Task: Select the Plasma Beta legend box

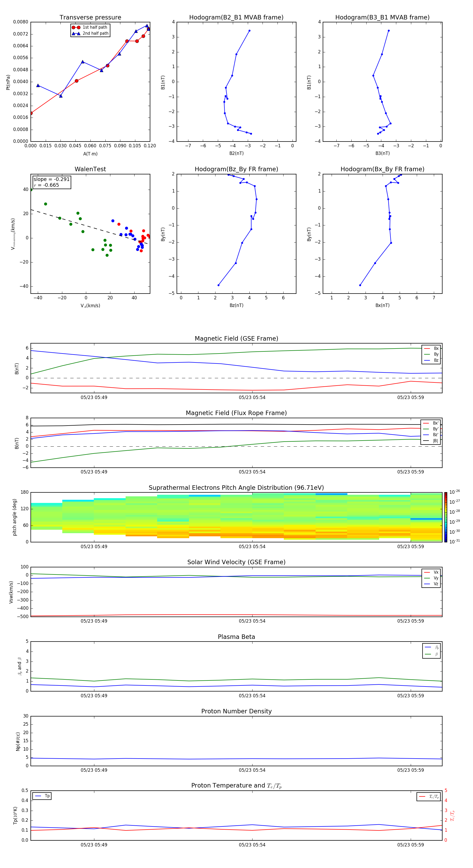Action: click(x=431, y=650)
